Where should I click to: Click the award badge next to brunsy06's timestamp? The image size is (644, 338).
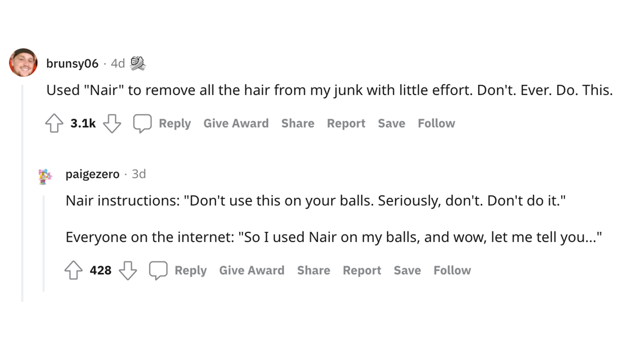click(138, 63)
